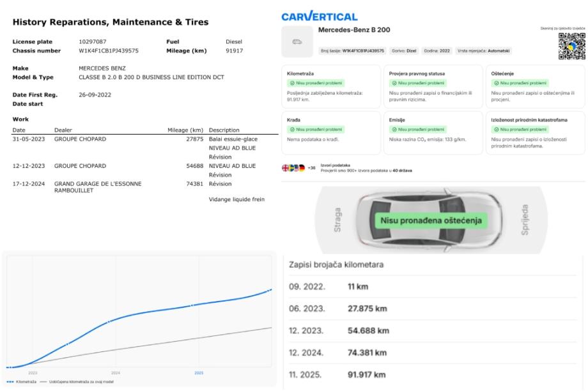Click the carVertical logo
Image resolution: width=588 pixels, height=391 pixels.
click(320, 16)
